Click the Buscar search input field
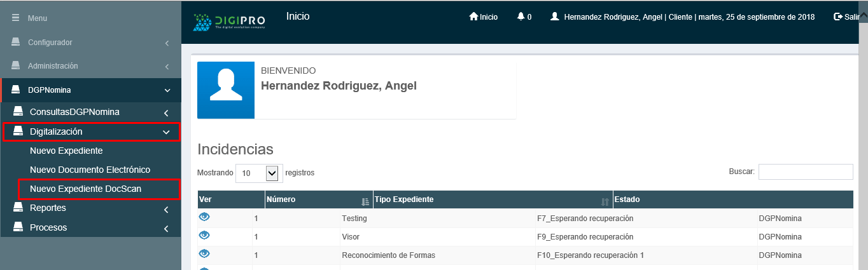 click(805, 172)
